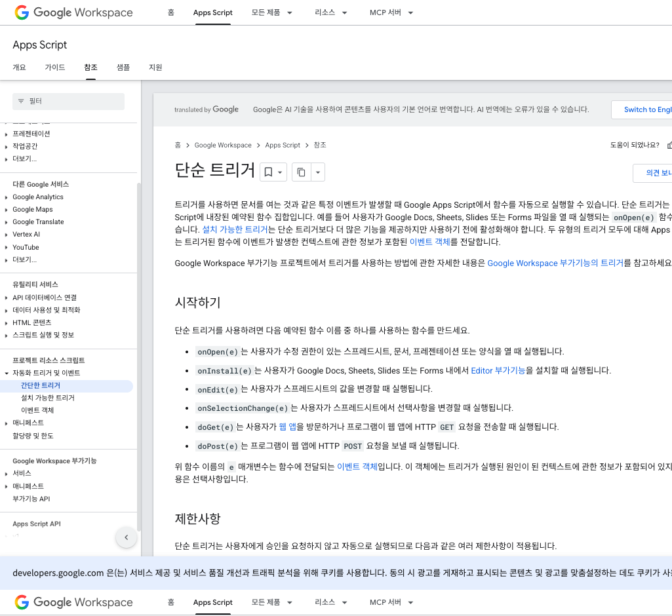The height and width of the screenshot is (616, 672).
Task: Open 이벤트 객체 link in intro paragraph
Action: (430, 242)
